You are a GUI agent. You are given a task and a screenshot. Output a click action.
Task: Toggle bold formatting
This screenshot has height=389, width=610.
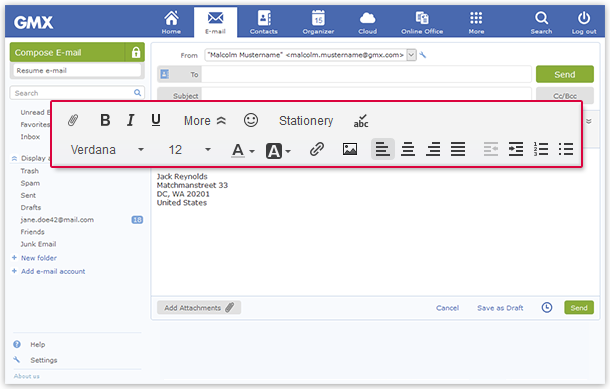pos(105,120)
